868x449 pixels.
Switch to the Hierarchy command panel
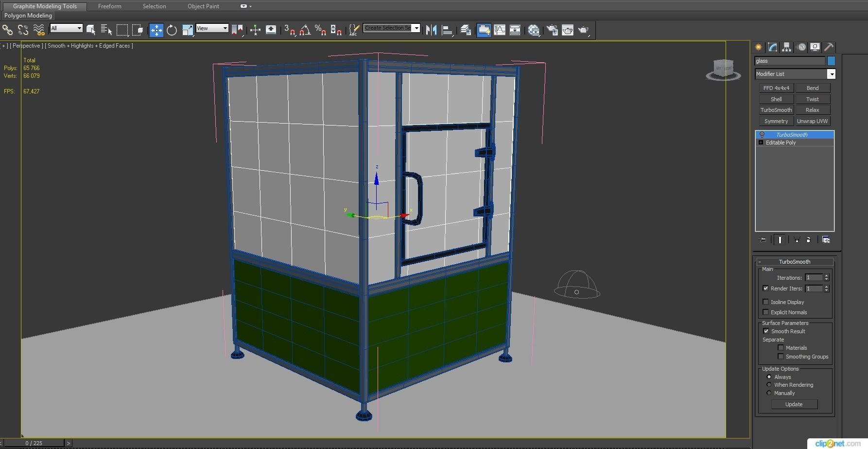[x=787, y=47]
